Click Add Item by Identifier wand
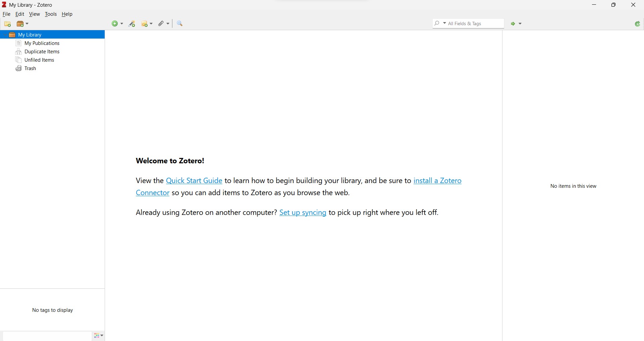Screen dimensions: 644x341 coord(132,24)
